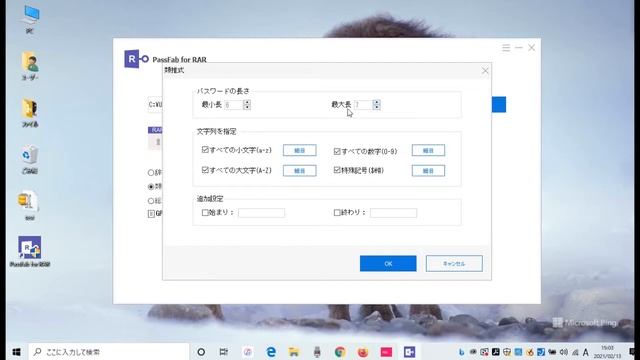Toggle すべての大文字(A-Z) checkbox

click(205, 170)
